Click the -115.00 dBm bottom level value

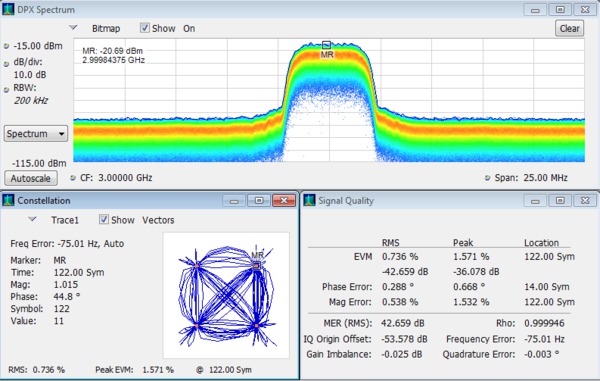pos(39,163)
